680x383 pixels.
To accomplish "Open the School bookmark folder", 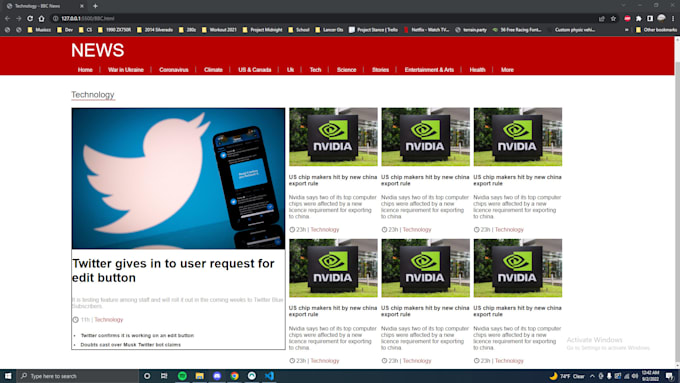I will click(x=299, y=30).
